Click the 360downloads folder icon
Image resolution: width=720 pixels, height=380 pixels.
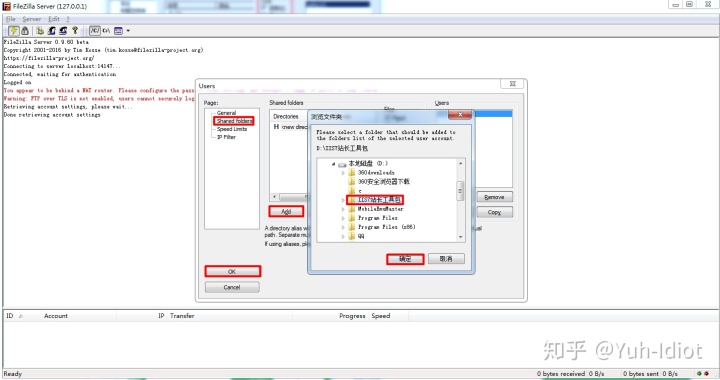click(x=352, y=173)
